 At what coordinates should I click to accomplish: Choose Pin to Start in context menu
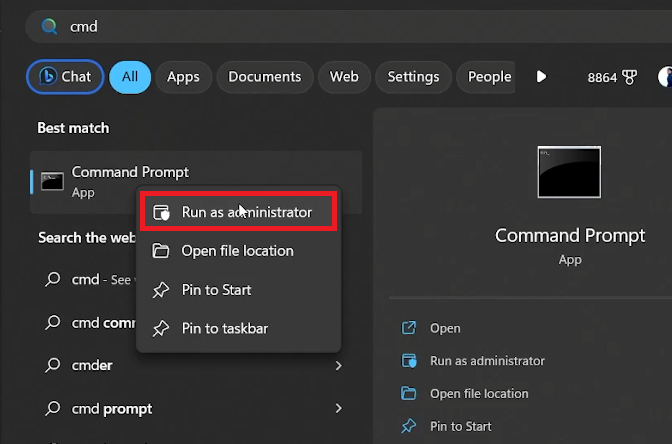coord(238,290)
